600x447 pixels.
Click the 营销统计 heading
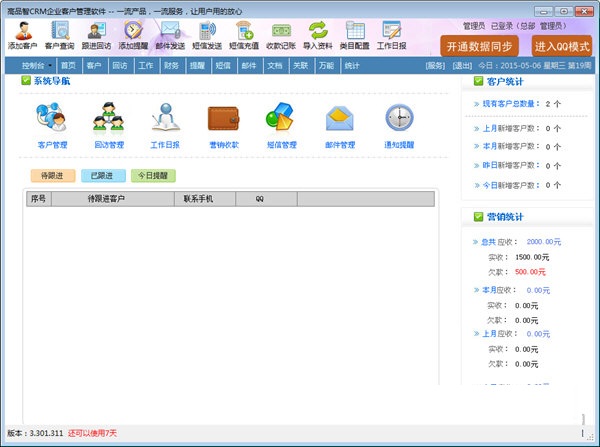(x=504, y=217)
